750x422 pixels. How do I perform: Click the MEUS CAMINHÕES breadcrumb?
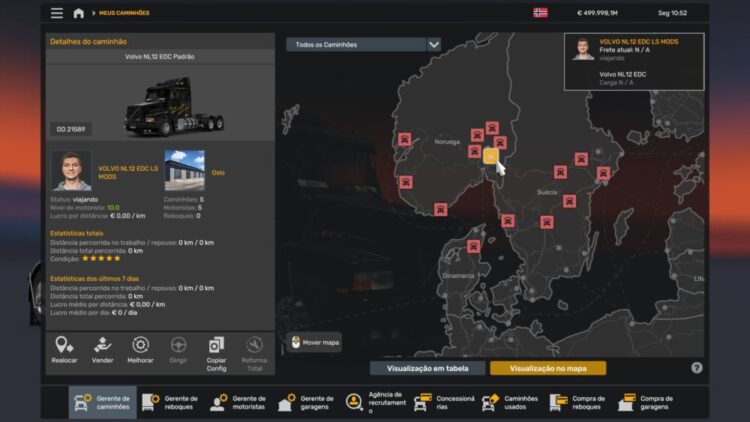(124, 13)
